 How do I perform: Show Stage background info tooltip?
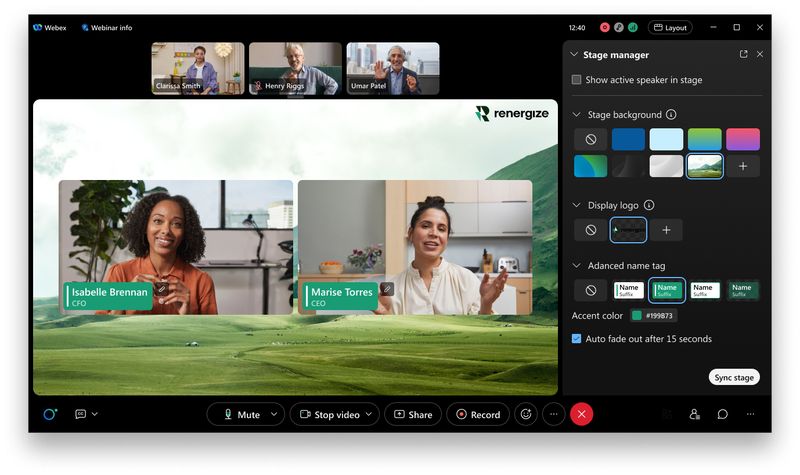click(671, 115)
